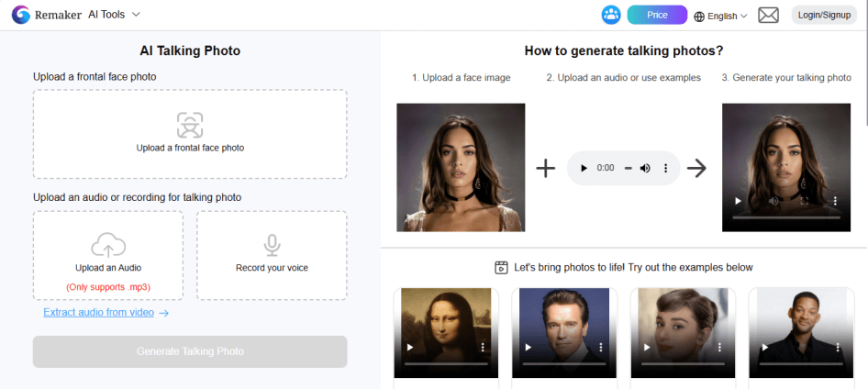
Task: Click the microphone Record your voice icon
Action: pyautogui.click(x=272, y=245)
